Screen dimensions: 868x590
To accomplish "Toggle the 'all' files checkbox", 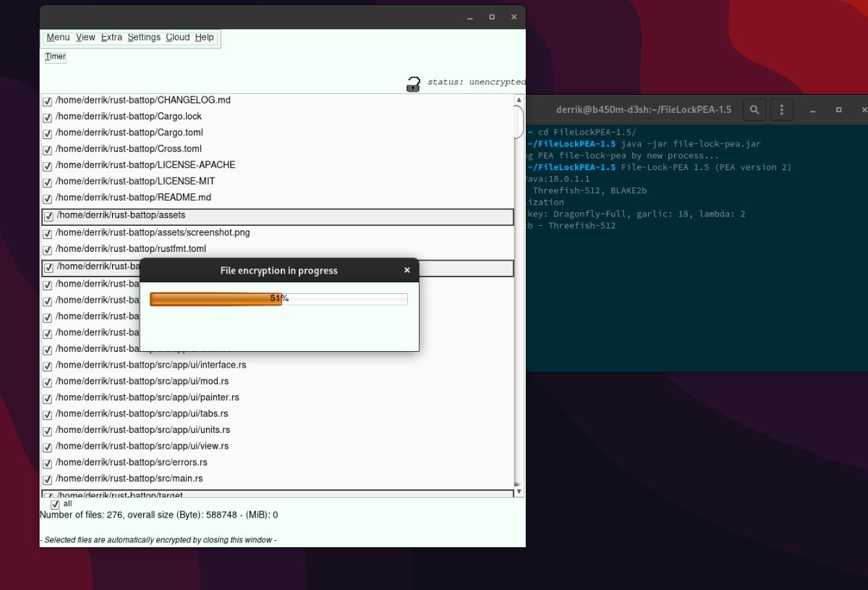I will (x=55, y=505).
